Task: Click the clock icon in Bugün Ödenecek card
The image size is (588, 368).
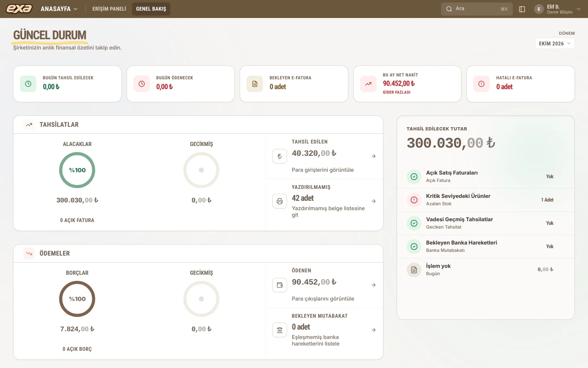Action: [x=142, y=84]
